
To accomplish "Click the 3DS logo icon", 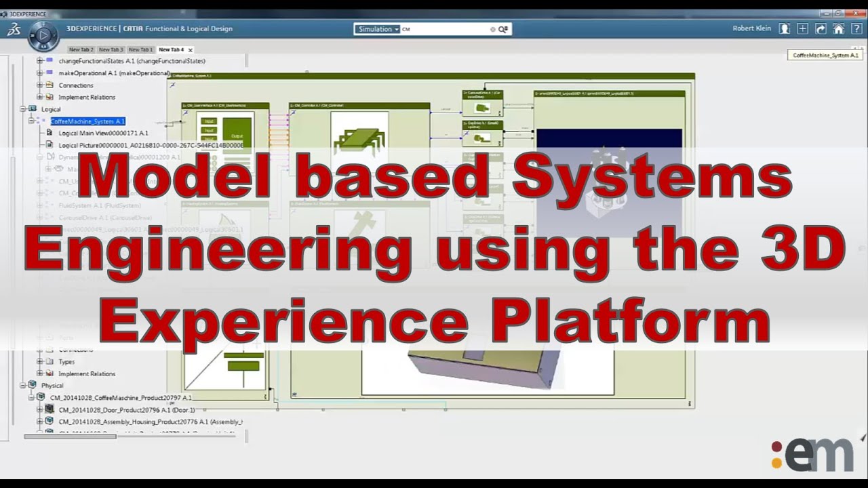I will [14, 29].
